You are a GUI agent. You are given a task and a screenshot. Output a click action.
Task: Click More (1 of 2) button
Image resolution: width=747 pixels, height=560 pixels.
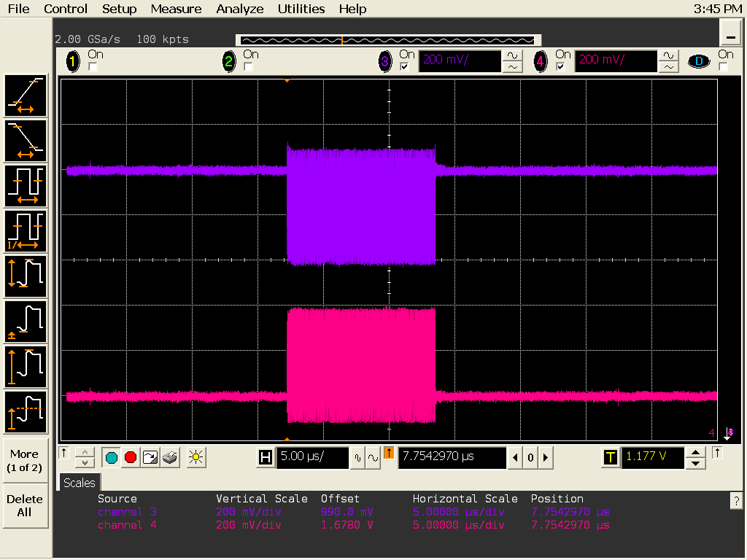click(x=26, y=461)
